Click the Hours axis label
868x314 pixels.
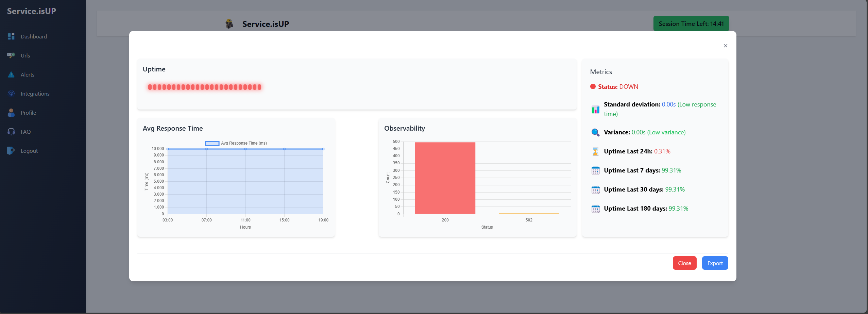coord(245,227)
